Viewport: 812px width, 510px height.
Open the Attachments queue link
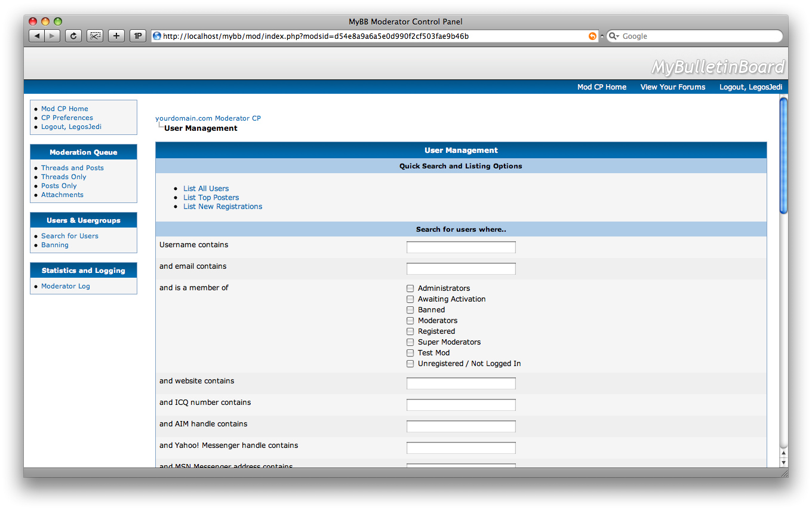click(62, 195)
